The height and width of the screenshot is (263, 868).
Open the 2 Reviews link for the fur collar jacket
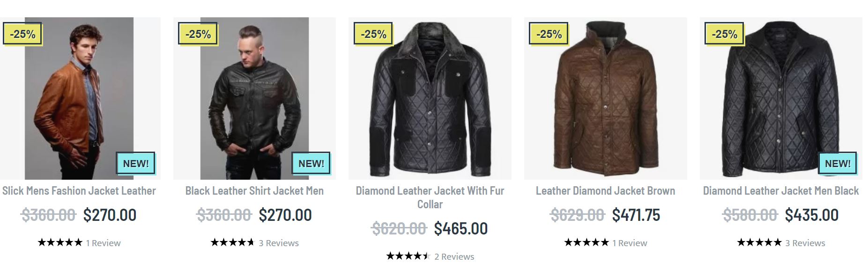click(454, 256)
